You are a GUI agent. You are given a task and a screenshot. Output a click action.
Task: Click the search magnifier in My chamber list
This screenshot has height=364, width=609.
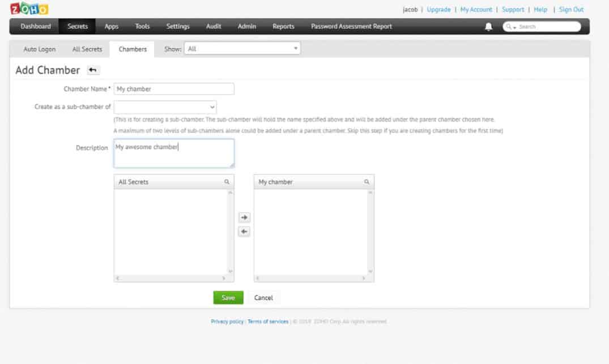click(367, 182)
